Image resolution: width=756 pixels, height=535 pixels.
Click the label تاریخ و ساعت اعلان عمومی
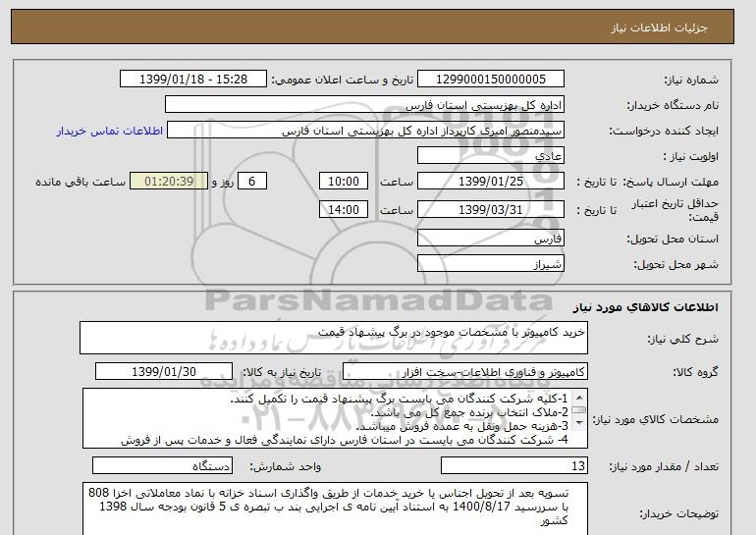coord(343,80)
